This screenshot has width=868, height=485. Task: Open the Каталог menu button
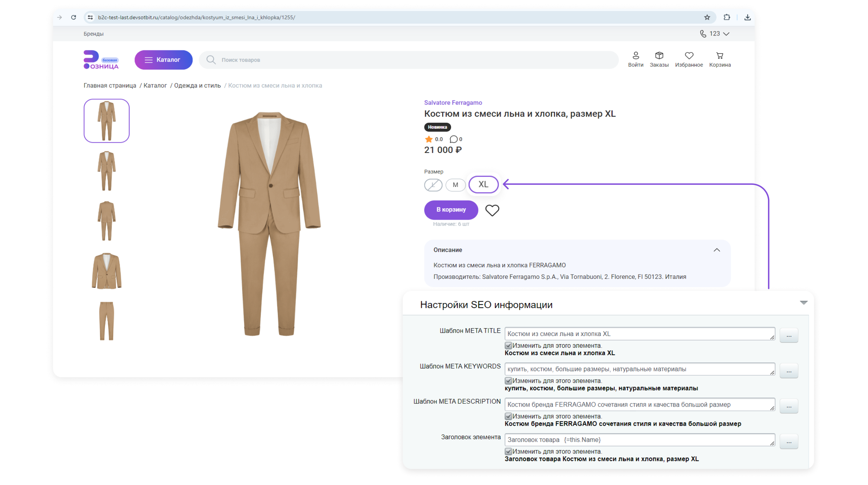coord(163,60)
